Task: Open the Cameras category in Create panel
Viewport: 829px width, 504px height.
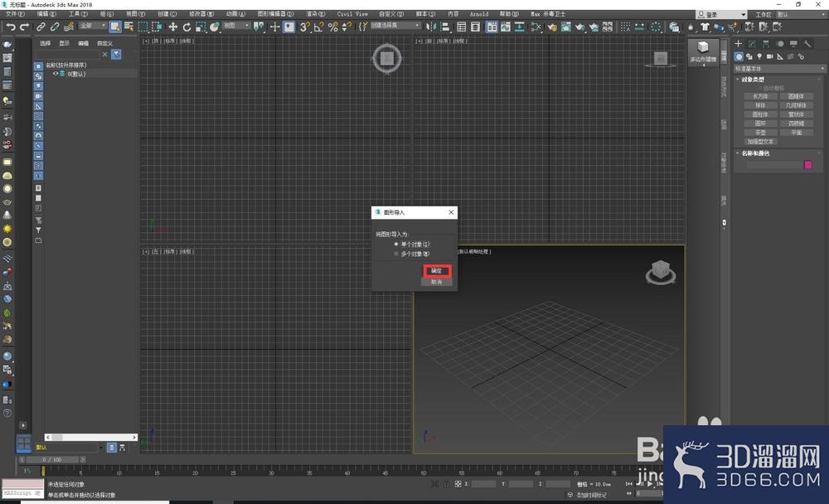Action: coord(770,56)
